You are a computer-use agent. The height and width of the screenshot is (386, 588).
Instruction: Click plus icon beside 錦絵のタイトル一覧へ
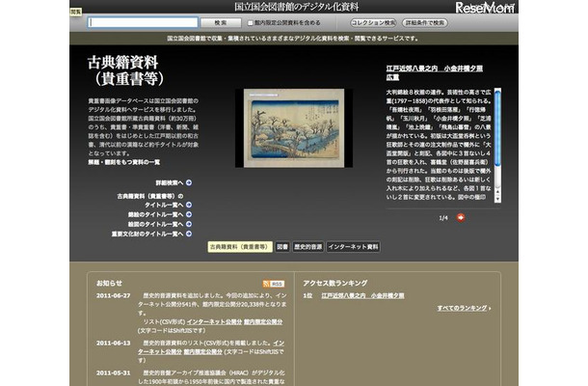[x=189, y=215]
